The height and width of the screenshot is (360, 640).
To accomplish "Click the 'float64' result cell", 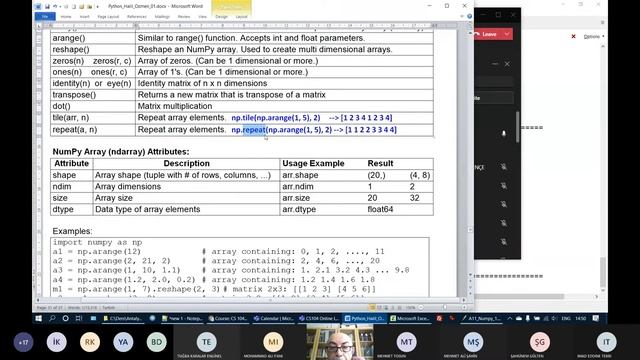I will (x=380, y=209).
